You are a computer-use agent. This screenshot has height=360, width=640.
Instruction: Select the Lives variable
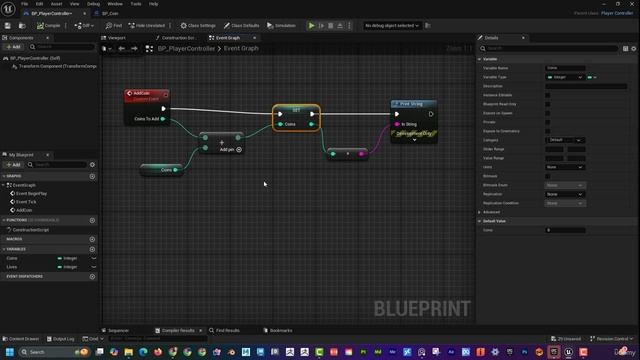(x=12, y=267)
